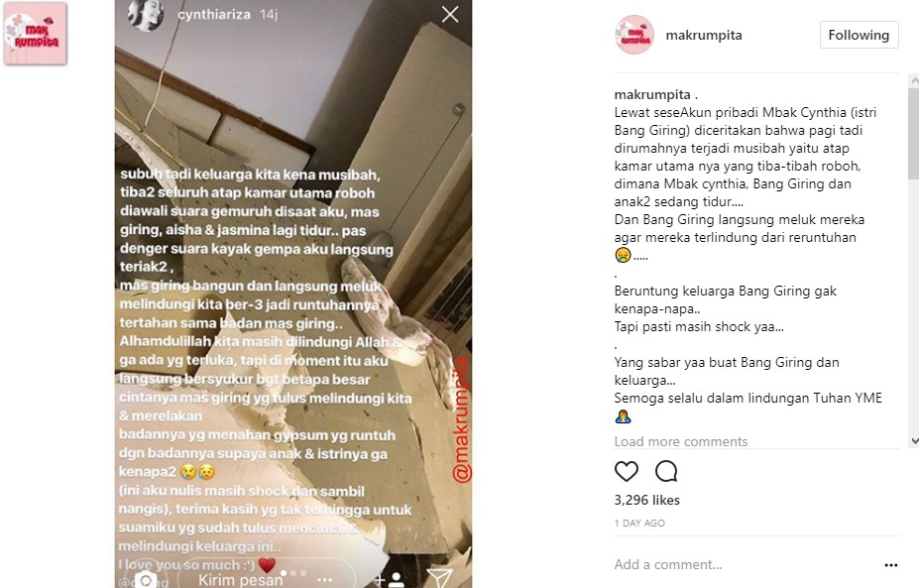This screenshot has width=919, height=588.
Task: Open the story message ellipsis menu
Action: coord(325,579)
